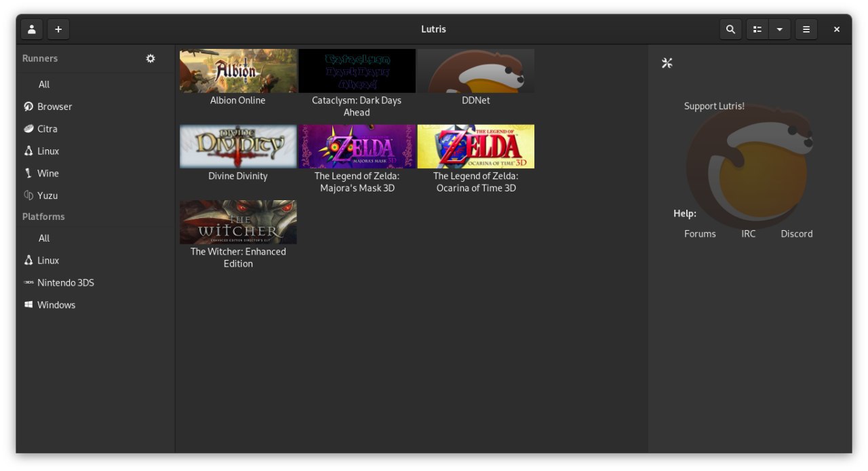Open the Discord help link
868x471 pixels.
click(x=796, y=233)
